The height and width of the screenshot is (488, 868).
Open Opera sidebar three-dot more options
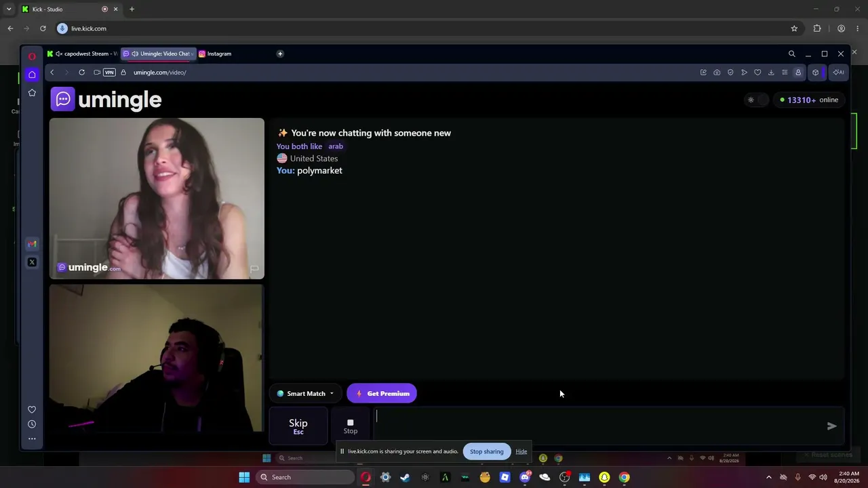(x=32, y=439)
